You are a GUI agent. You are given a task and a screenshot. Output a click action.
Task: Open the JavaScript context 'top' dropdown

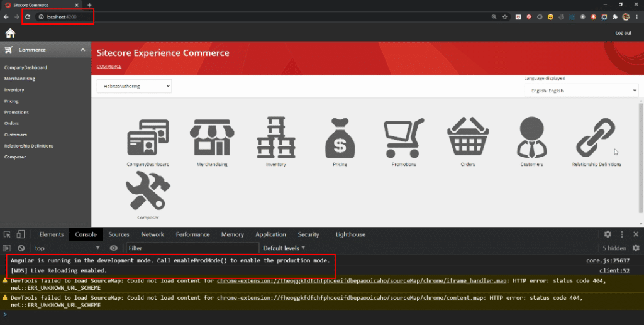point(67,248)
